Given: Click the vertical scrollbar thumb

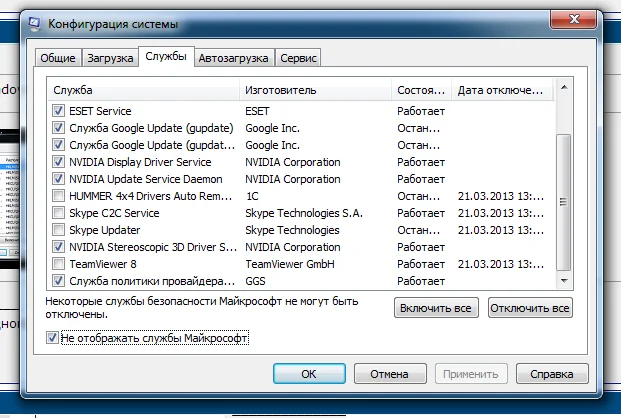Looking at the screenshot, I should coord(564,202).
